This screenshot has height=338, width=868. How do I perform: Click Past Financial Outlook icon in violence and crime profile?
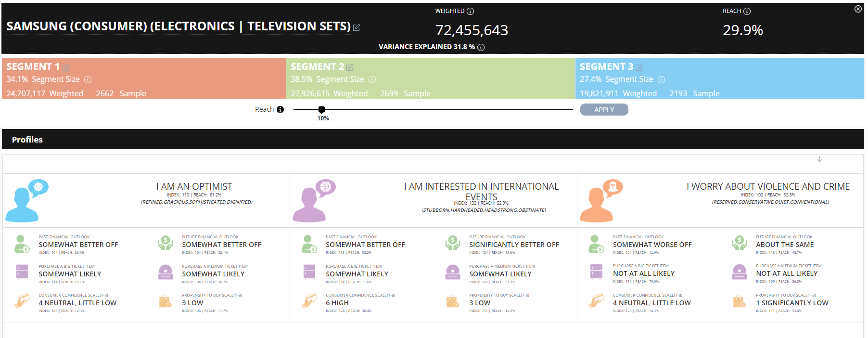(x=596, y=244)
